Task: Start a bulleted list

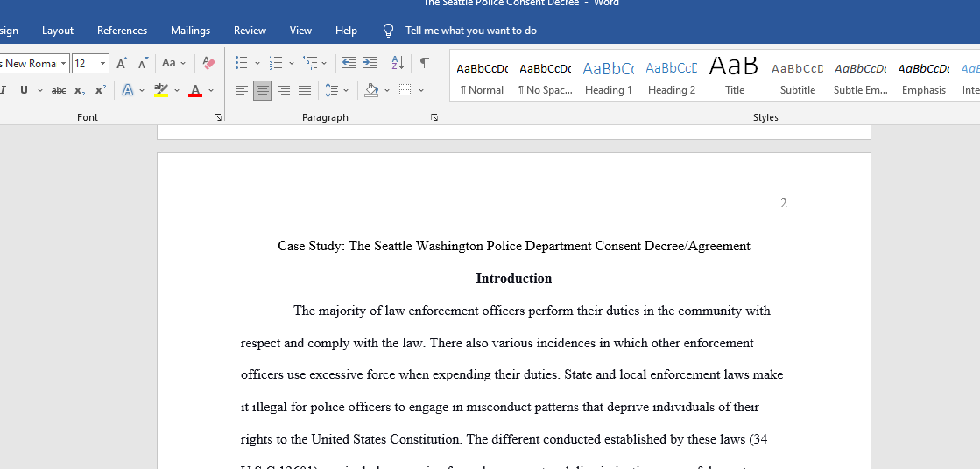Action: [241, 63]
